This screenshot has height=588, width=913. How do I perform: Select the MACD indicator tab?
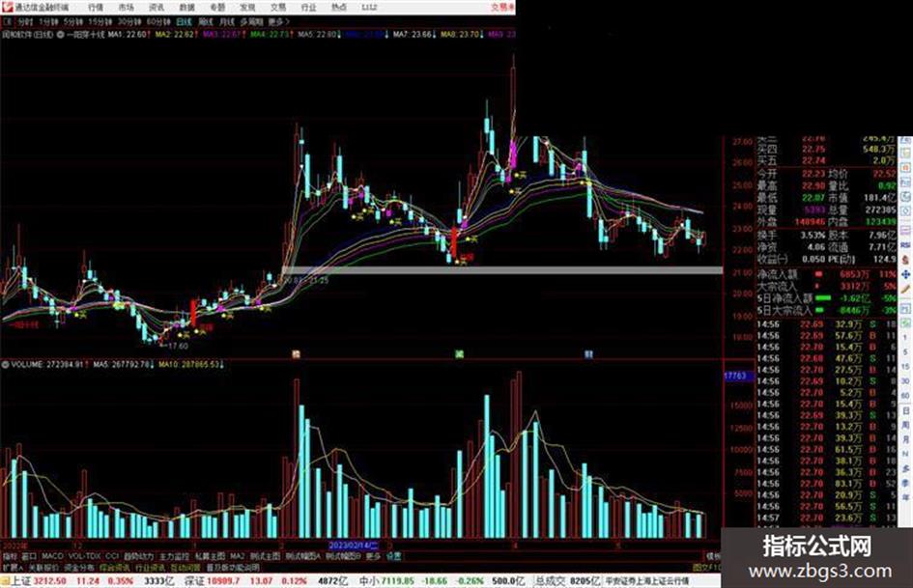[52, 556]
